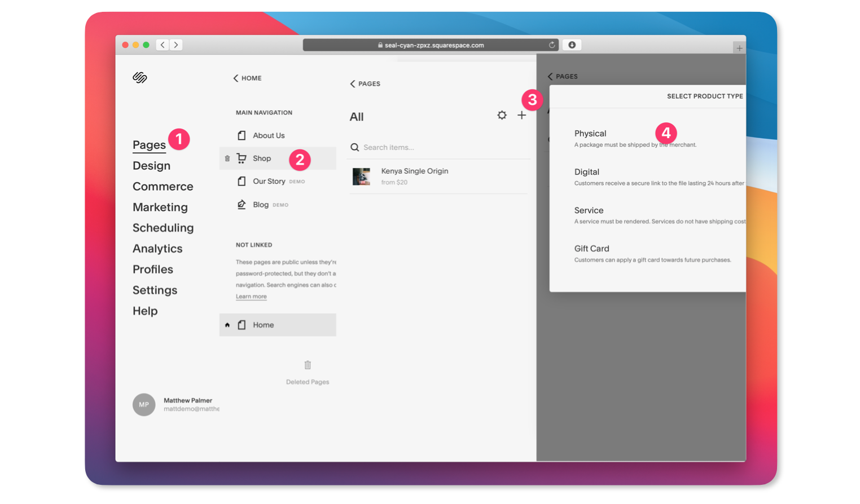Choose Physical product type
The height and width of the screenshot is (504, 860).
(590, 134)
